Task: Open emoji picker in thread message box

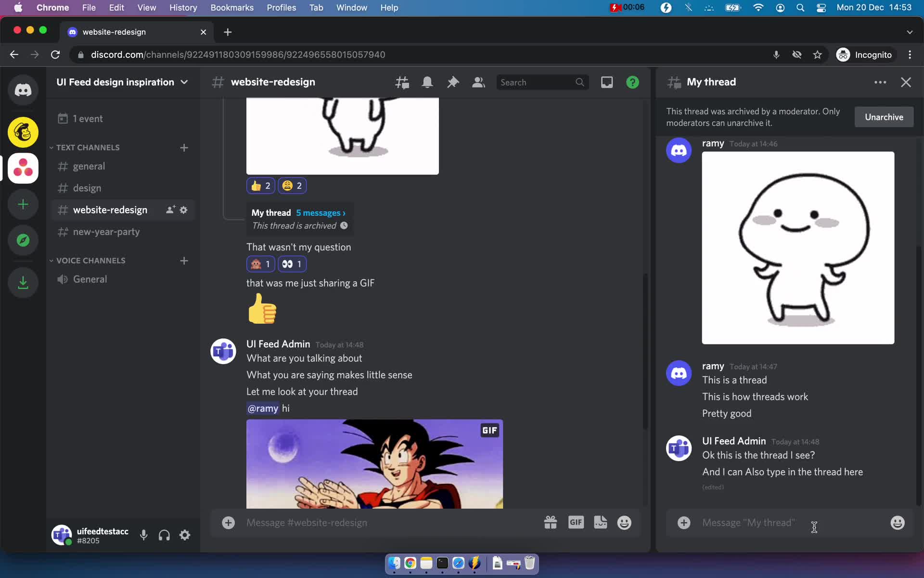Action: (x=898, y=523)
